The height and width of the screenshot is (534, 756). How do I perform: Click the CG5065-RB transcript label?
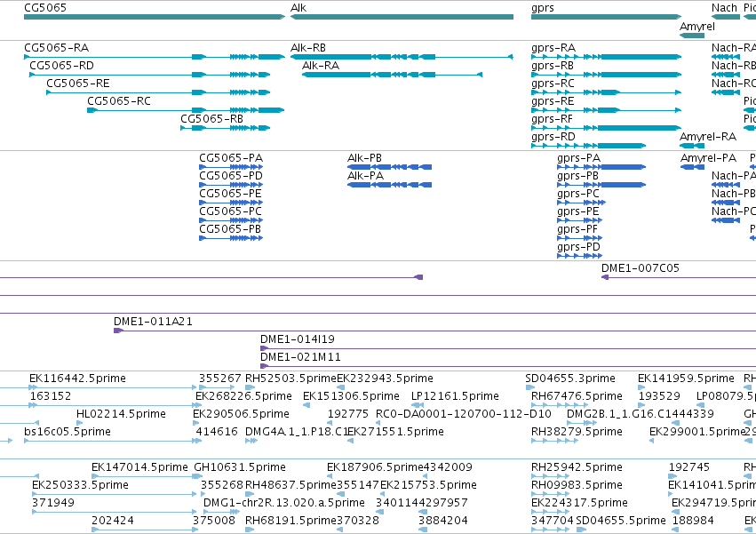tap(211, 119)
